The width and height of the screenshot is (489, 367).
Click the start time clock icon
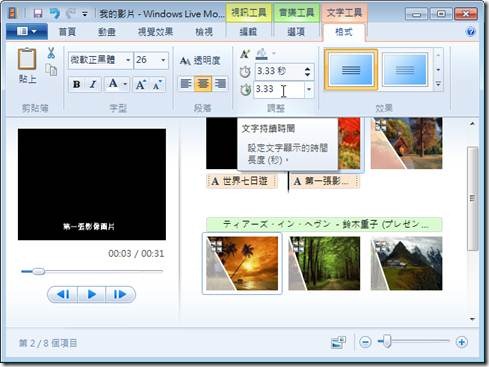[x=245, y=72]
